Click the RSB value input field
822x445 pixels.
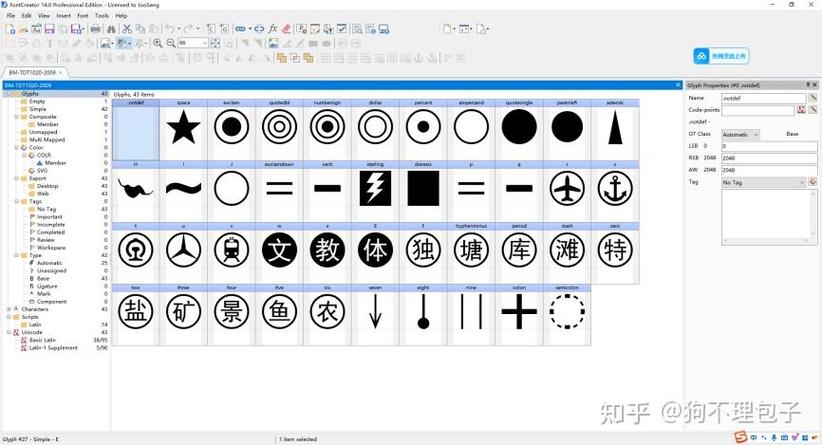point(769,158)
